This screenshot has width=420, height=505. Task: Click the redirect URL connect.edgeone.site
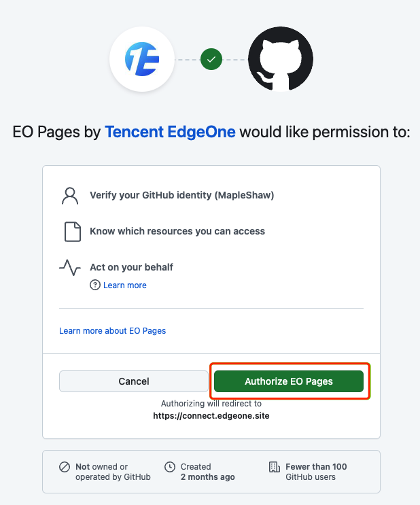point(211,416)
